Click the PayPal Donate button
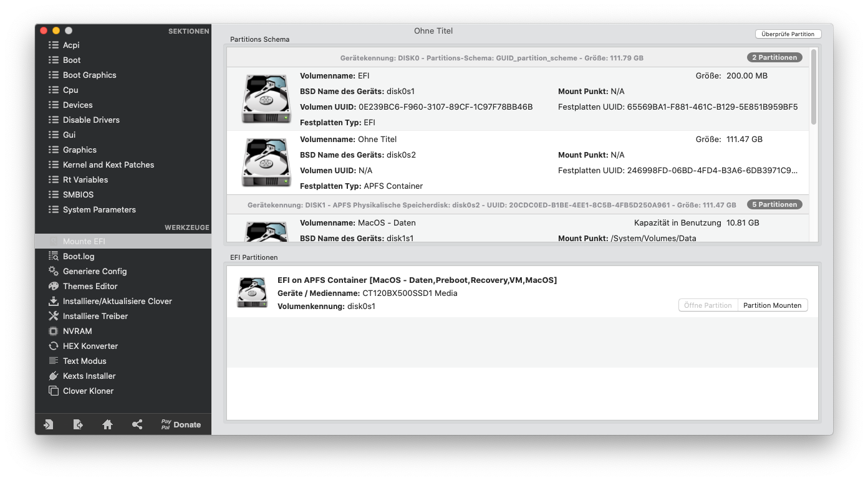 [181, 424]
